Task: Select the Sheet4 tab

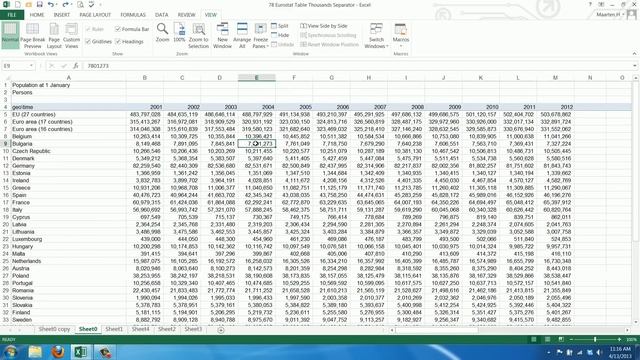Action: pyautogui.click(x=140, y=329)
